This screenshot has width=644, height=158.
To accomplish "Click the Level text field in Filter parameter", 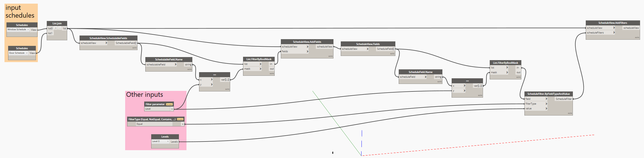I will 157,109.
